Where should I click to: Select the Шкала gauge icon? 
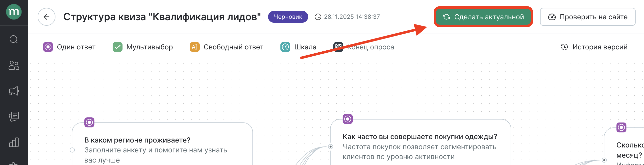(x=285, y=47)
